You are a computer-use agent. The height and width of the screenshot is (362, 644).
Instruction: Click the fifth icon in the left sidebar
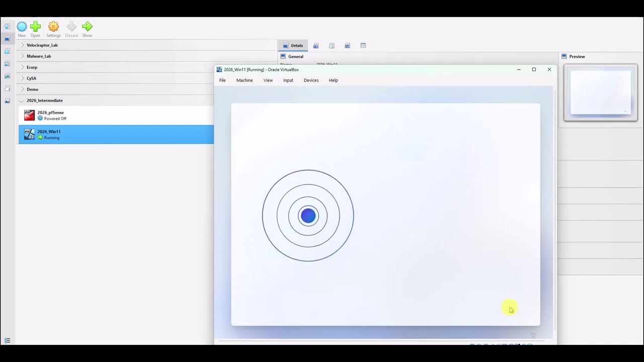click(x=7, y=76)
